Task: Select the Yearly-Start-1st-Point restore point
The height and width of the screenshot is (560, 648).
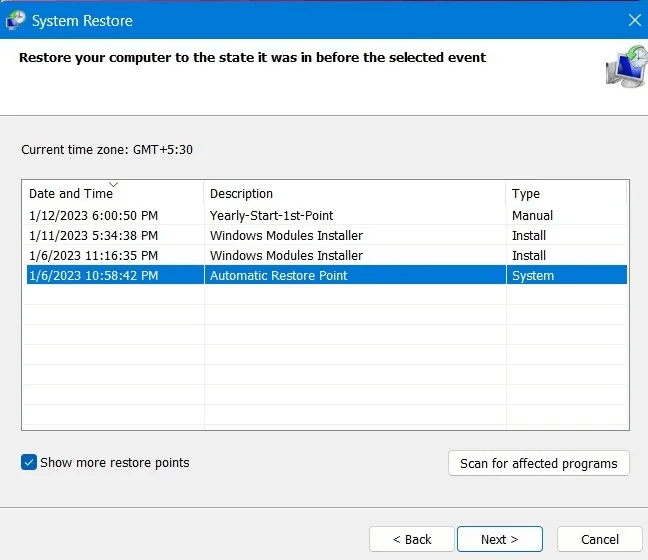Action: pyautogui.click(x=271, y=215)
